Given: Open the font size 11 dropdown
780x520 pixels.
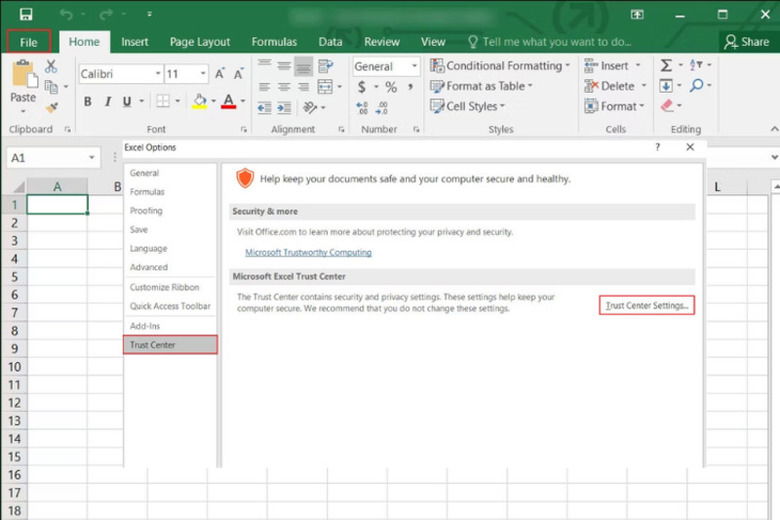Looking at the screenshot, I should [203, 74].
